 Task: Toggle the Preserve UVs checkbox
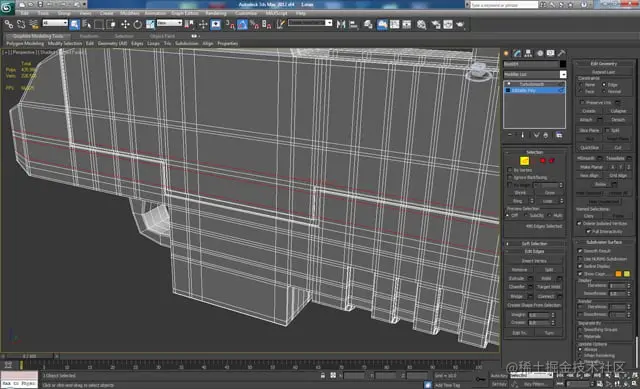coord(582,102)
